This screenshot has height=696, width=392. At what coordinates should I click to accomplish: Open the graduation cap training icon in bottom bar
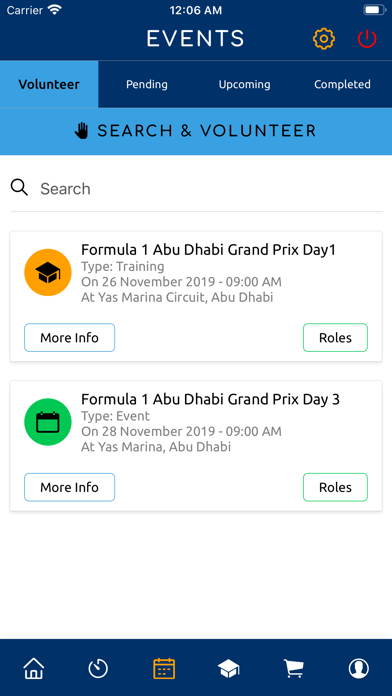(x=229, y=668)
